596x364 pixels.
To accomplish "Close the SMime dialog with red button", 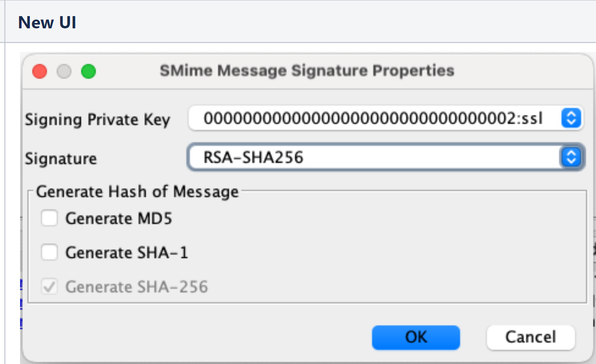I will click(x=40, y=72).
